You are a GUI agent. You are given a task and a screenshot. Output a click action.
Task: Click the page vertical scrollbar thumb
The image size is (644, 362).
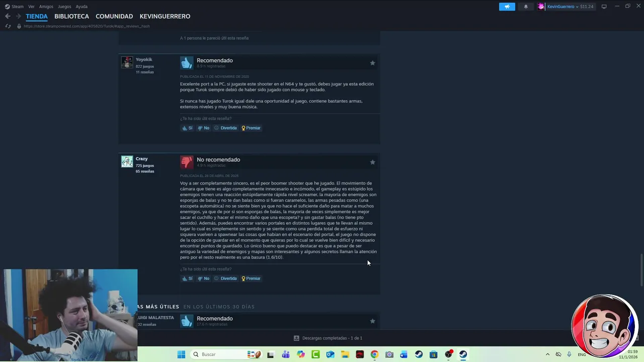[641, 270]
